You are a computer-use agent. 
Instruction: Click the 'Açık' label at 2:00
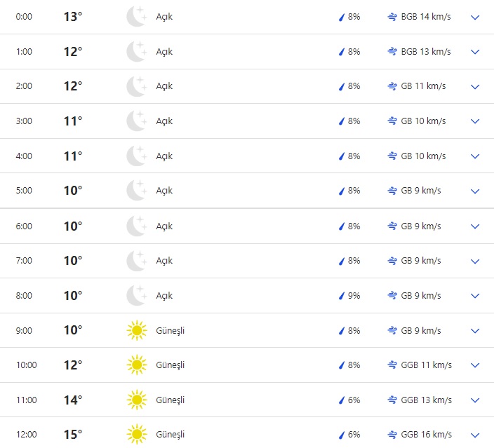[x=164, y=86]
